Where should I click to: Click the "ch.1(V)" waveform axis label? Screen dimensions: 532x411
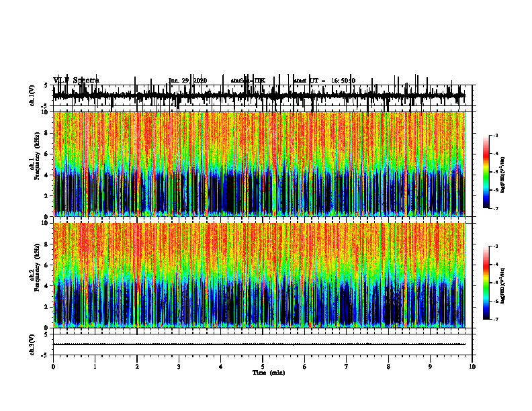[32, 95]
